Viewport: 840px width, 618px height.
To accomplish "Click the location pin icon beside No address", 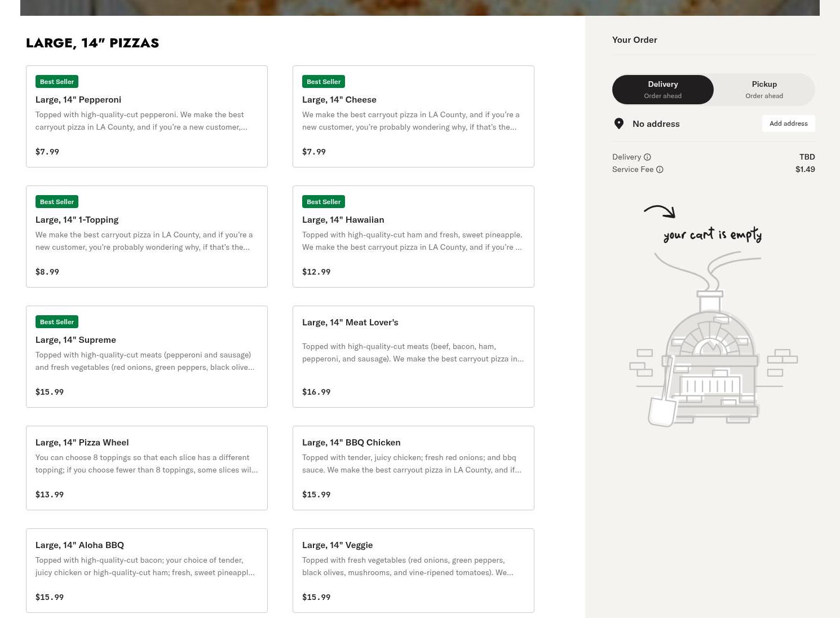I will coord(619,124).
